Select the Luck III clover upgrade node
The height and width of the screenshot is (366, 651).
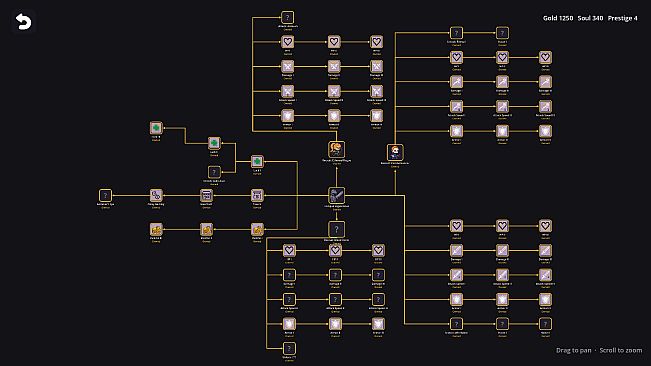[156, 128]
